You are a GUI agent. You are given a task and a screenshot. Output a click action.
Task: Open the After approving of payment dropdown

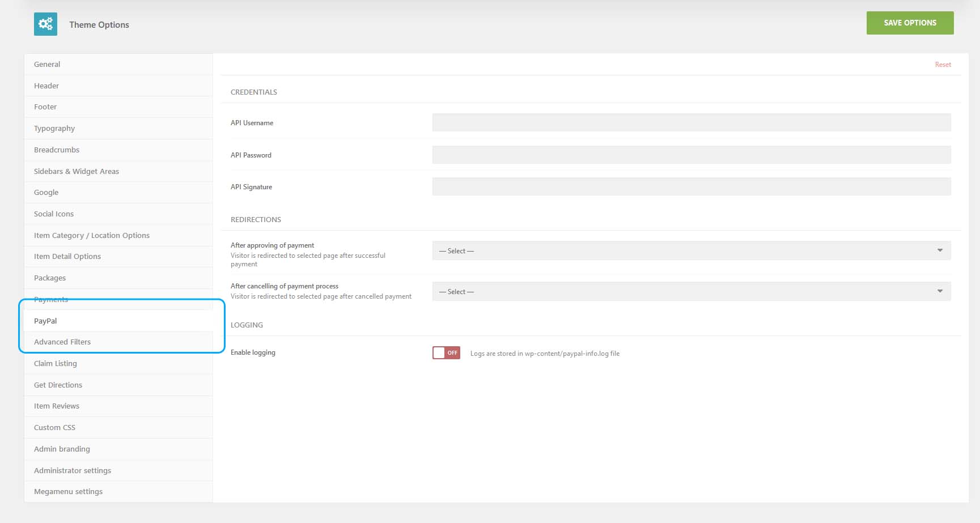coord(691,250)
